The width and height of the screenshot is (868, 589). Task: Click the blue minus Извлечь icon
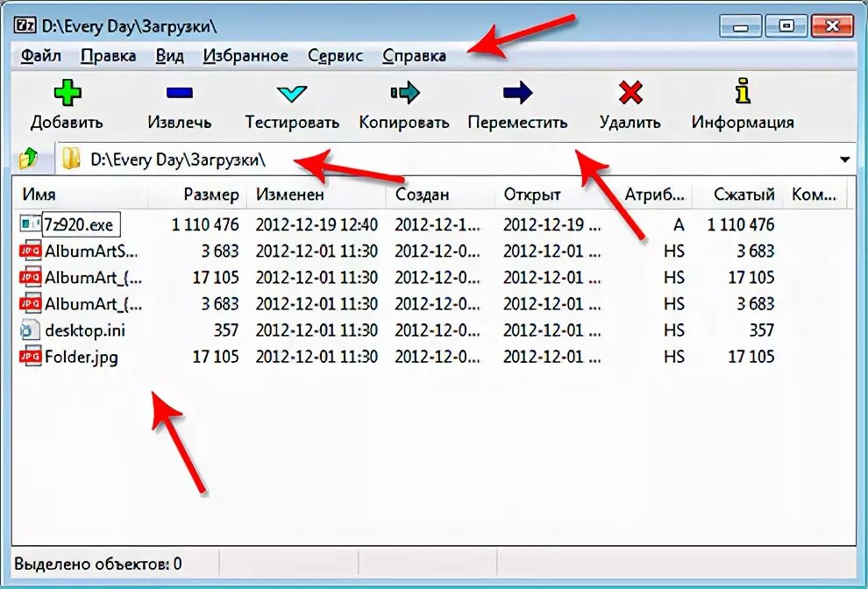180,92
